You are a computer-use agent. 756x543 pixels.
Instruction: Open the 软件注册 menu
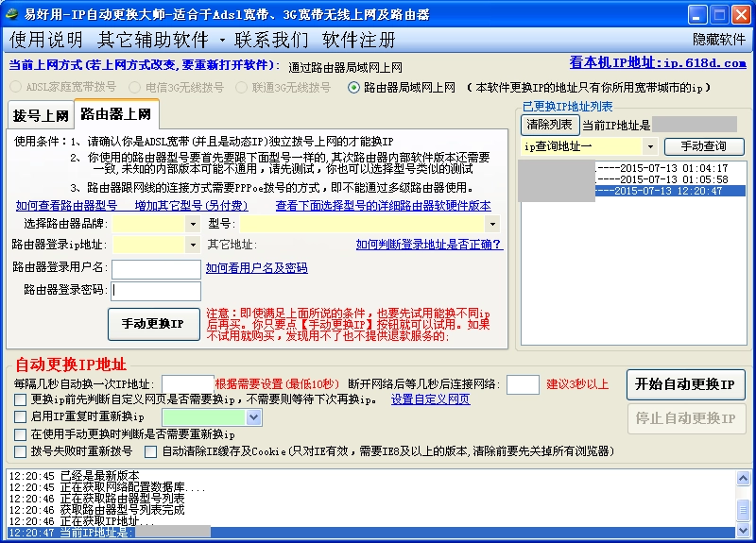tap(359, 40)
